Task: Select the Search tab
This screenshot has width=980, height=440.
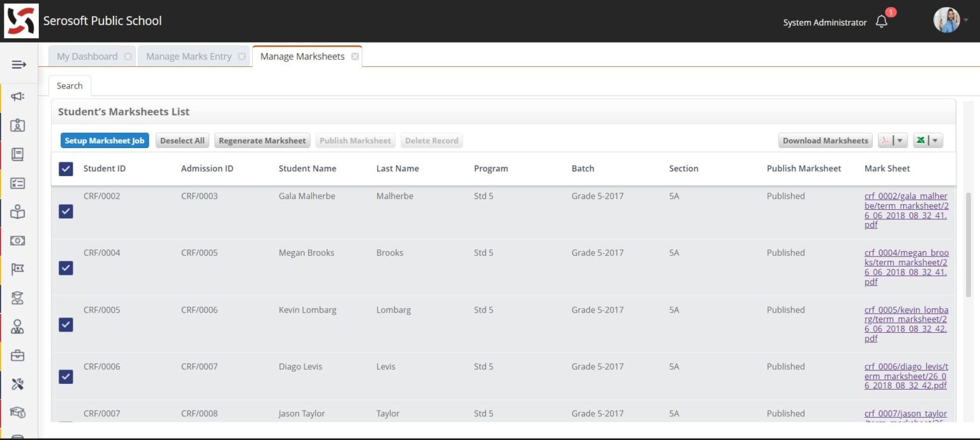Action: tap(70, 85)
